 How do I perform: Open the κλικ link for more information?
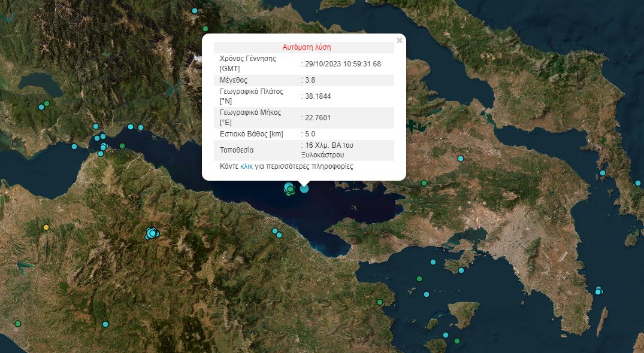click(x=247, y=166)
